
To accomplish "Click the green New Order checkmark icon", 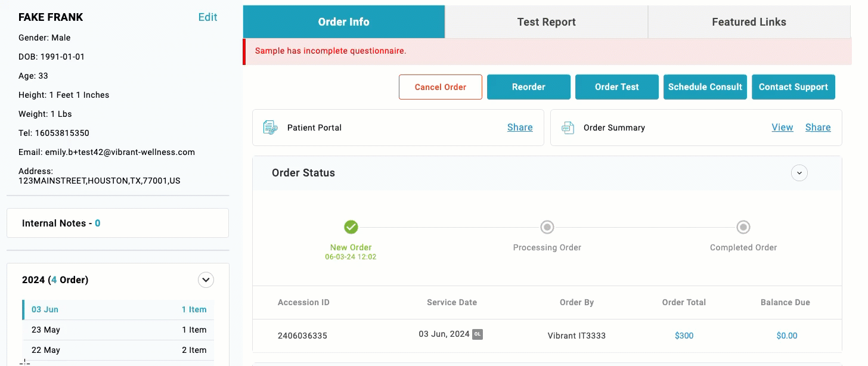I will (351, 227).
